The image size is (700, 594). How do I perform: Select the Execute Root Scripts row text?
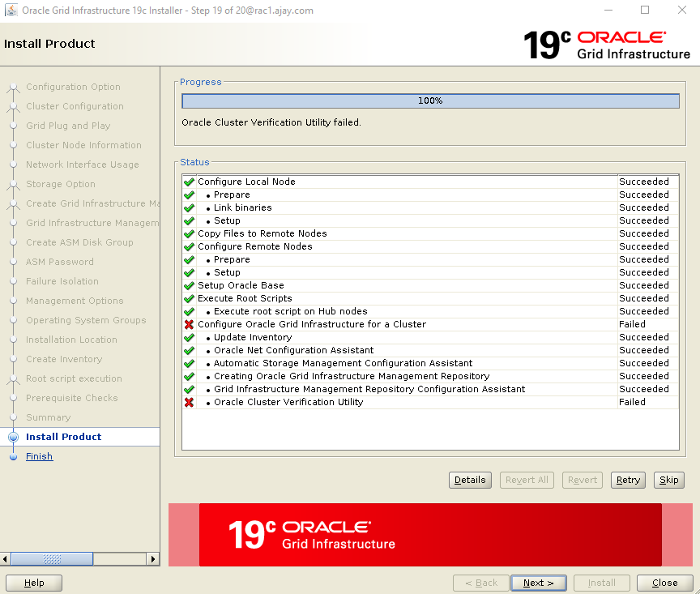pyautogui.click(x=245, y=298)
